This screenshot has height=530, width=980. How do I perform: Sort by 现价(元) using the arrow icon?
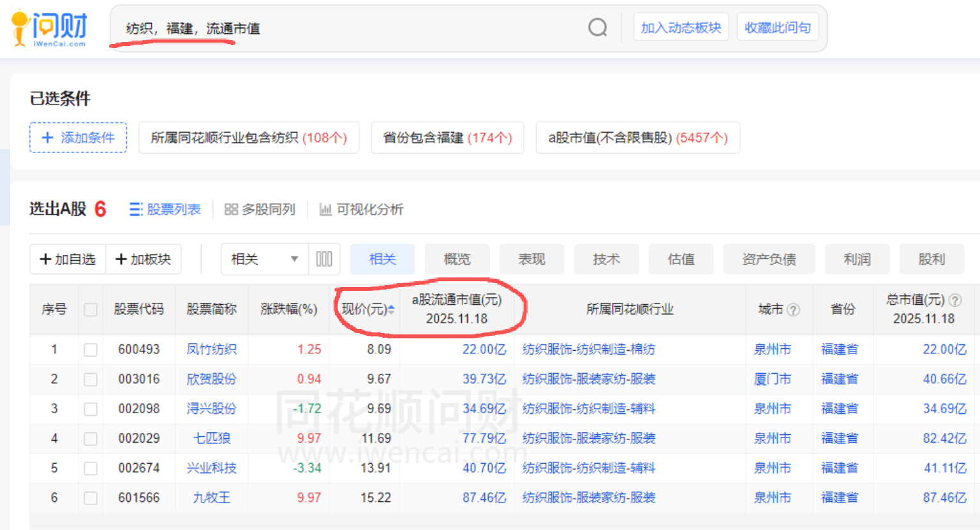point(391,309)
